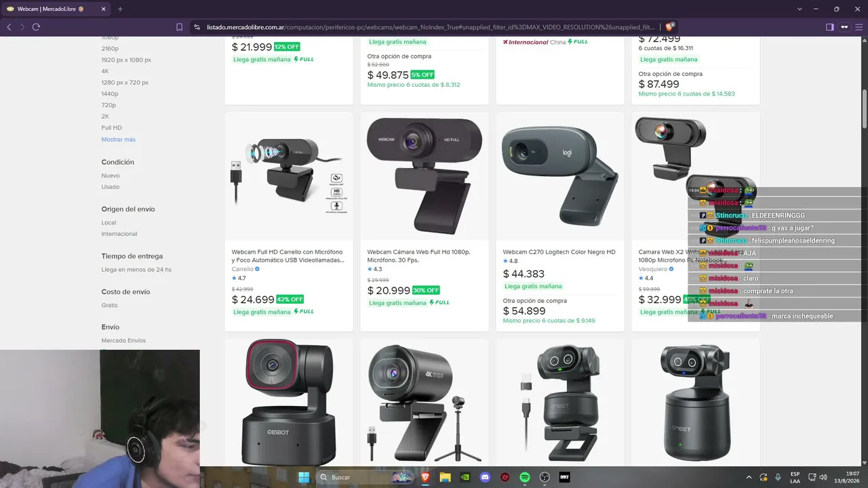Image resolution: width=868 pixels, height=488 pixels.
Task: Filter by 2K resolution
Action: pos(105,116)
